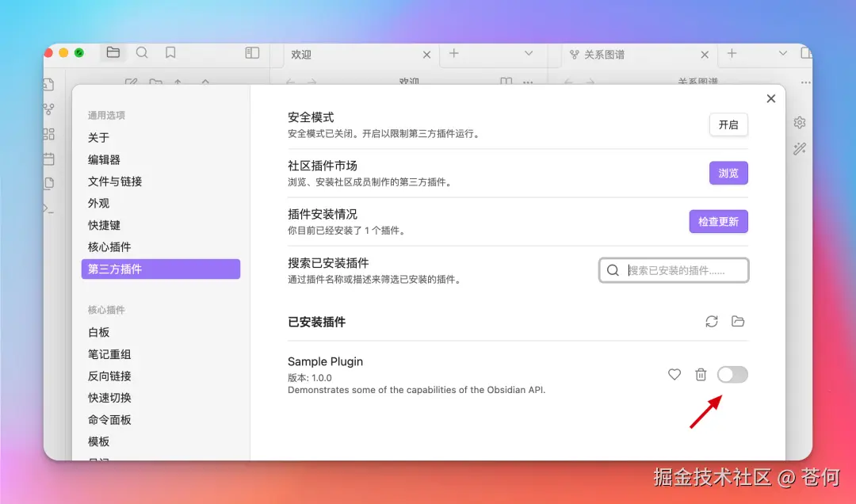Viewport: 856px width, 504px height.
Task: Click the ellipsis menu on 关系图谱 pane
Action: (x=805, y=82)
